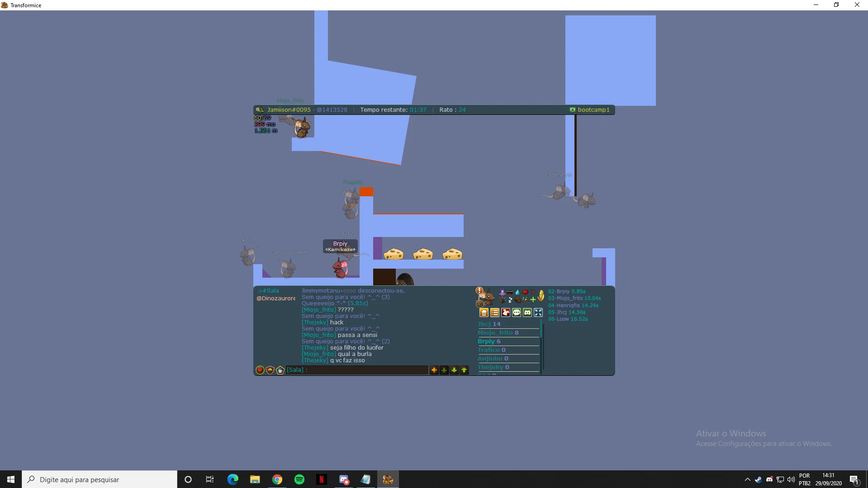
Task: Click the orange exclamation alert badge
Action: pos(479,290)
